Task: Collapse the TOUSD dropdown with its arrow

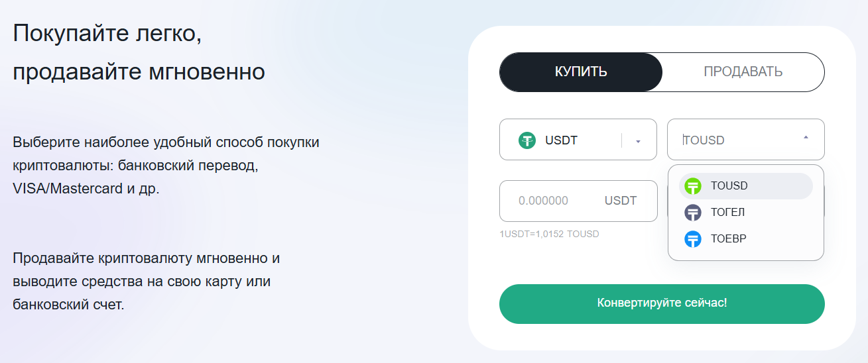Action: tap(806, 138)
